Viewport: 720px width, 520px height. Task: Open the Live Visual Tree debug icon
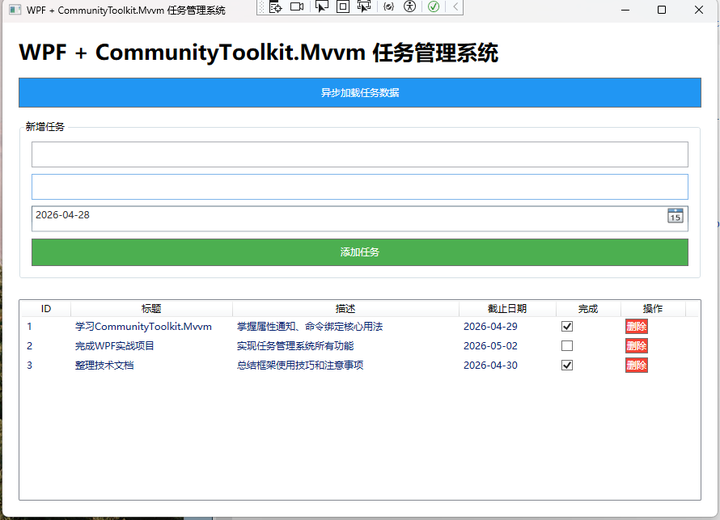(x=276, y=6)
